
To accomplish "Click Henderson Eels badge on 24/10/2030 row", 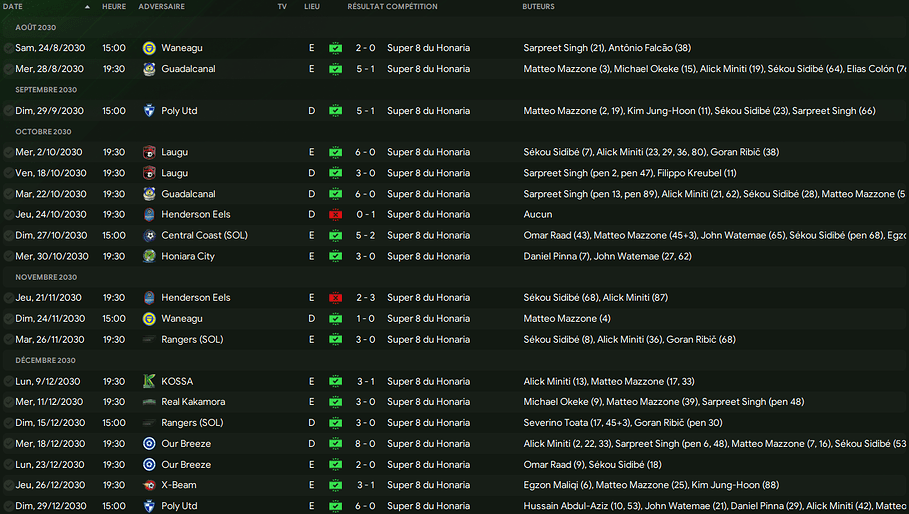I will 149,214.
